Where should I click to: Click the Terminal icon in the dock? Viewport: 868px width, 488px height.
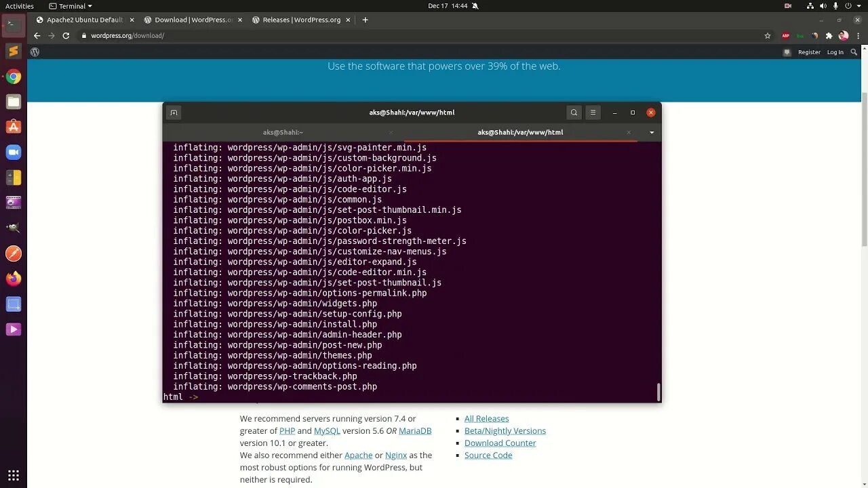tap(14, 25)
